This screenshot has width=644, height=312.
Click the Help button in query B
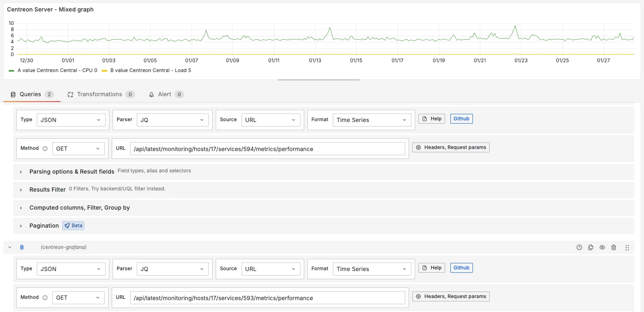[432, 268]
